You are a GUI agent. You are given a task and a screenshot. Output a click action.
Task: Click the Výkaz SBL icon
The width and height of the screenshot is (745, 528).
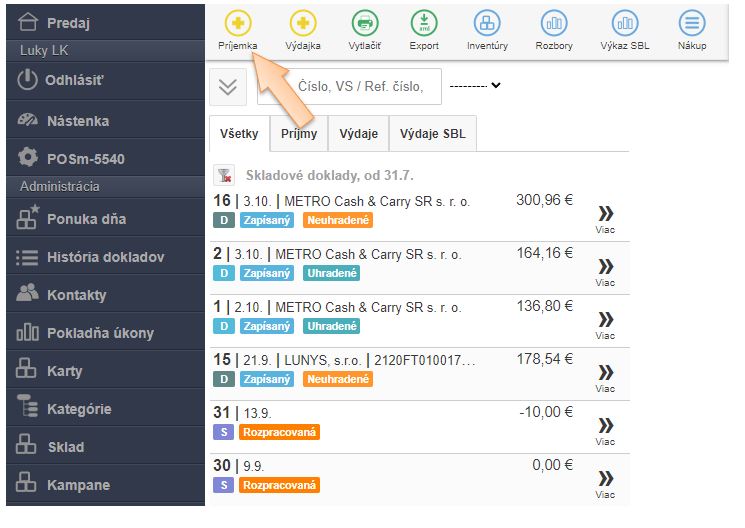pos(624,23)
